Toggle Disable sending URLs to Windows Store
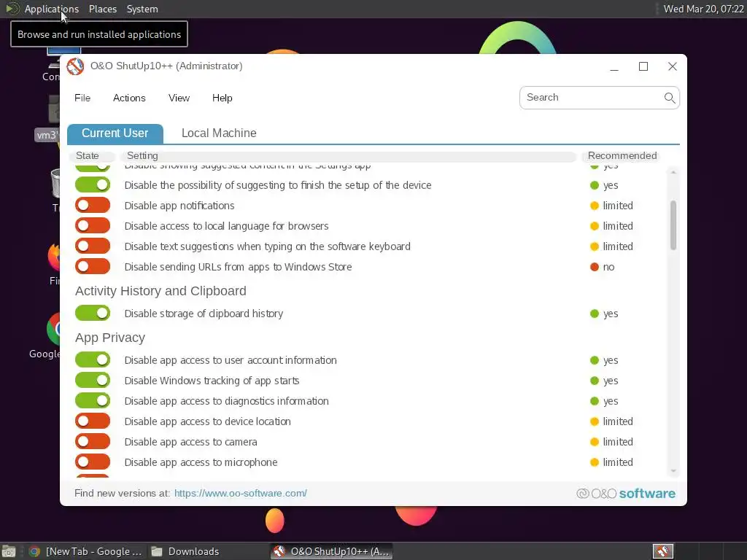 pyautogui.click(x=93, y=267)
